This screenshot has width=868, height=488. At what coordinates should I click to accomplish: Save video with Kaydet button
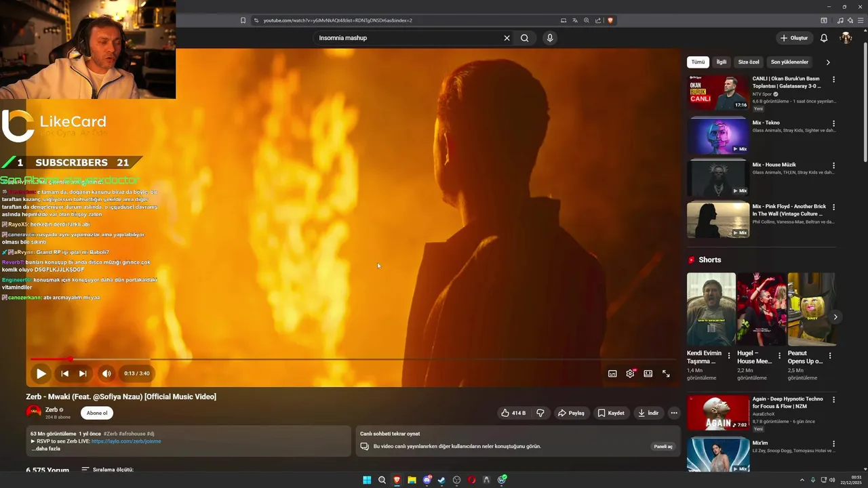(x=611, y=413)
